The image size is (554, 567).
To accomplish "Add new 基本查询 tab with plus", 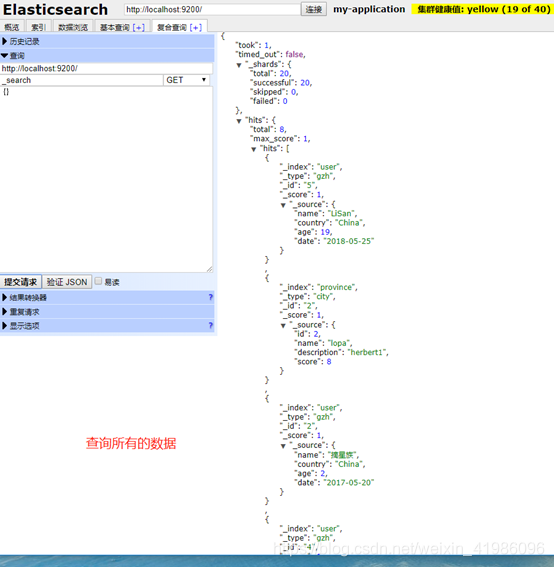I will 138,27.
